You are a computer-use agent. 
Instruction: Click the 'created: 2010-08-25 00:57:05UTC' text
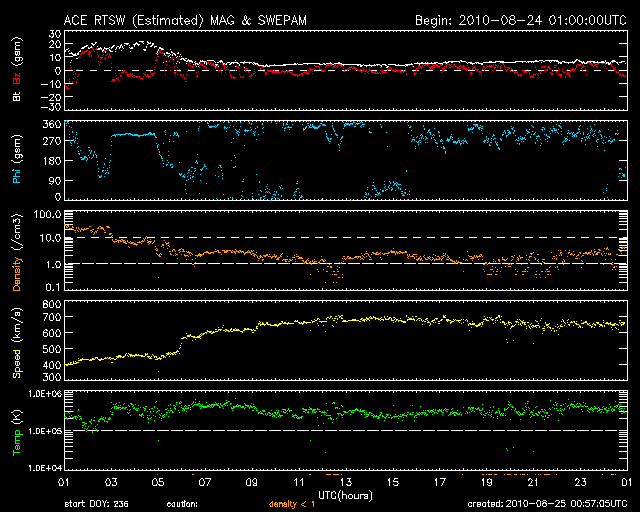pyautogui.click(x=547, y=504)
